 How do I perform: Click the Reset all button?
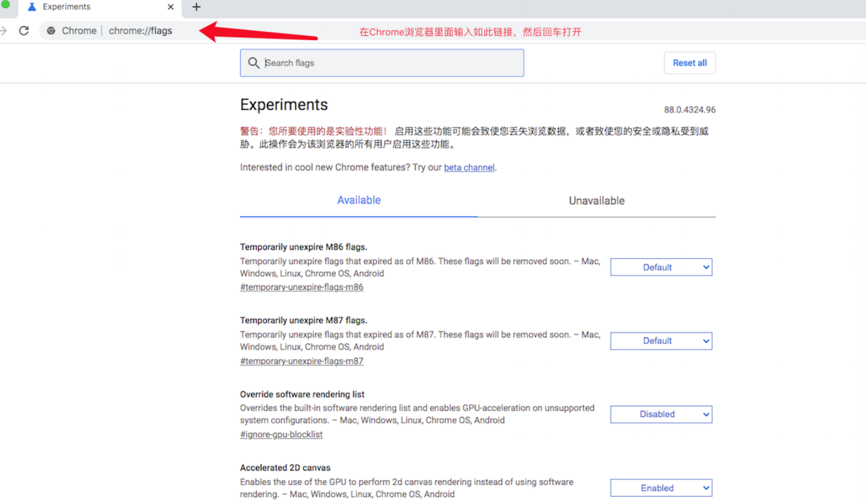pyautogui.click(x=690, y=63)
